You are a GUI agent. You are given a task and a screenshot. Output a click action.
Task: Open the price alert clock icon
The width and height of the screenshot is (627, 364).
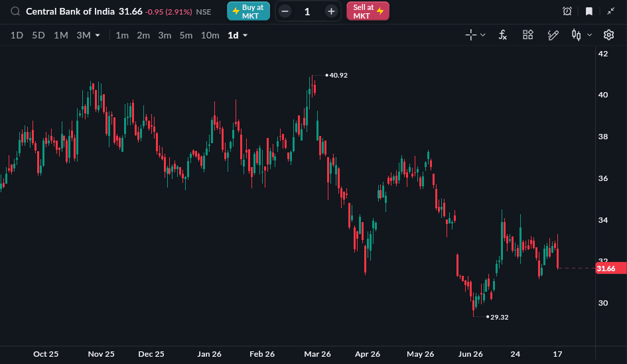(567, 11)
